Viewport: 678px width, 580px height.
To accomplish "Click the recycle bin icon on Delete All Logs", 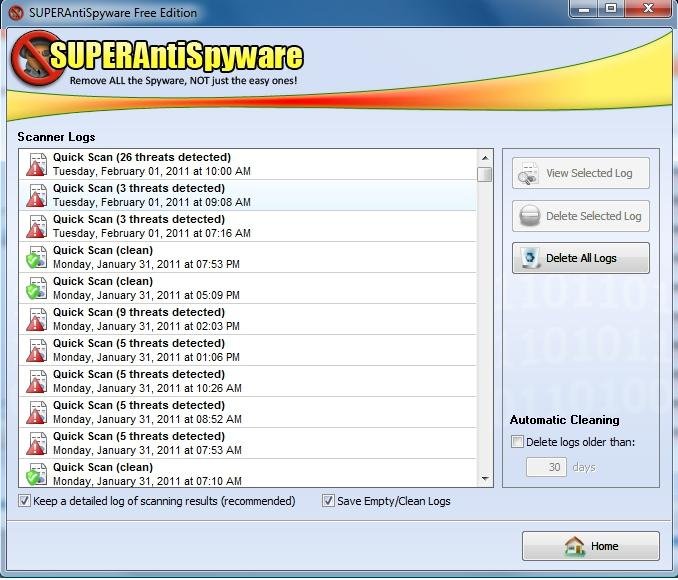I will (530, 258).
